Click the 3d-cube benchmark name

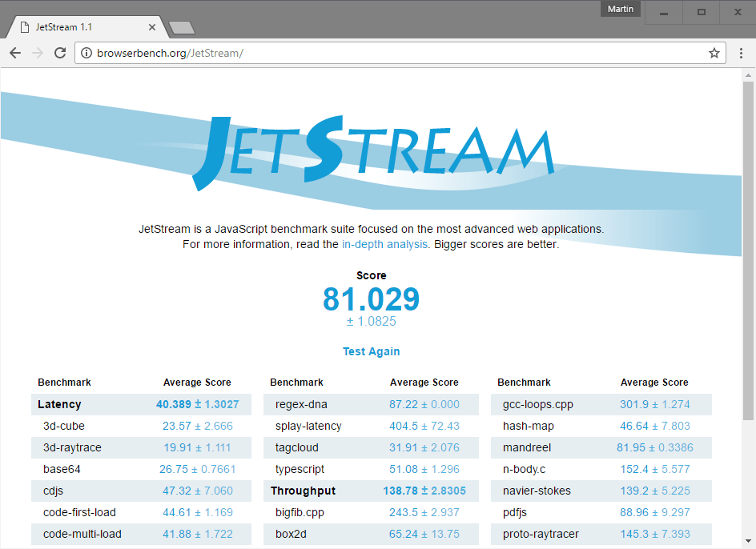click(63, 426)
